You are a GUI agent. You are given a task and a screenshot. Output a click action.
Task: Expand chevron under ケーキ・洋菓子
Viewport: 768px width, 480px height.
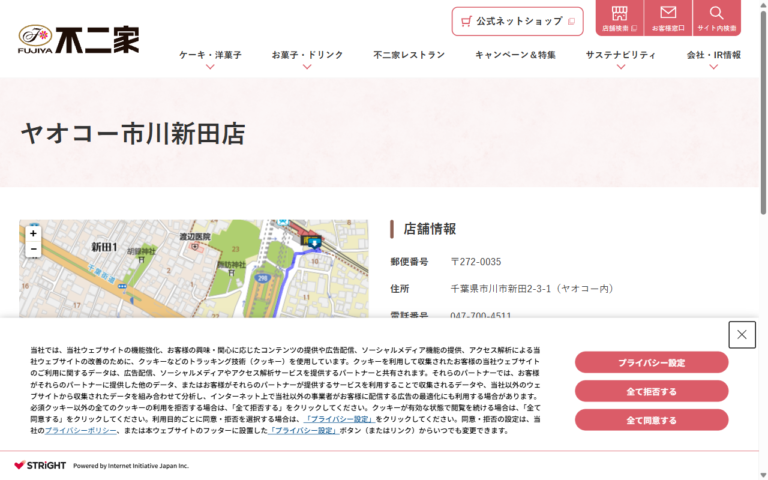click(x=210, y=67)
